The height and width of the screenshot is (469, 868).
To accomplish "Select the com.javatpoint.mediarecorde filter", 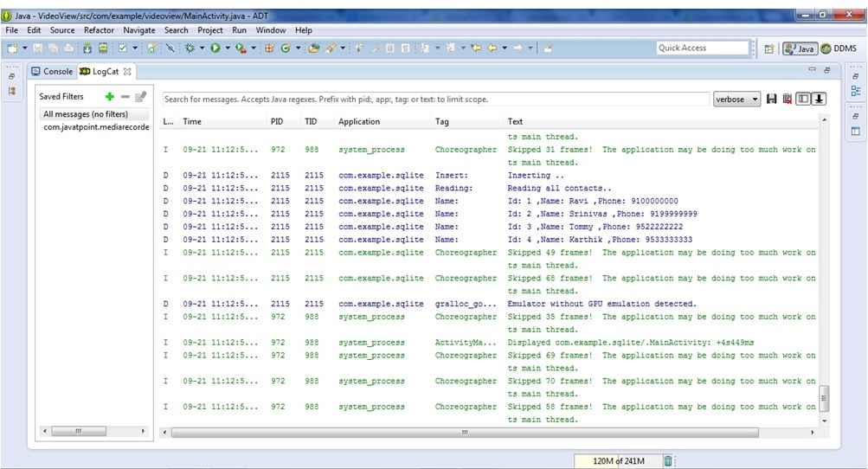I will tap(94, 127).
